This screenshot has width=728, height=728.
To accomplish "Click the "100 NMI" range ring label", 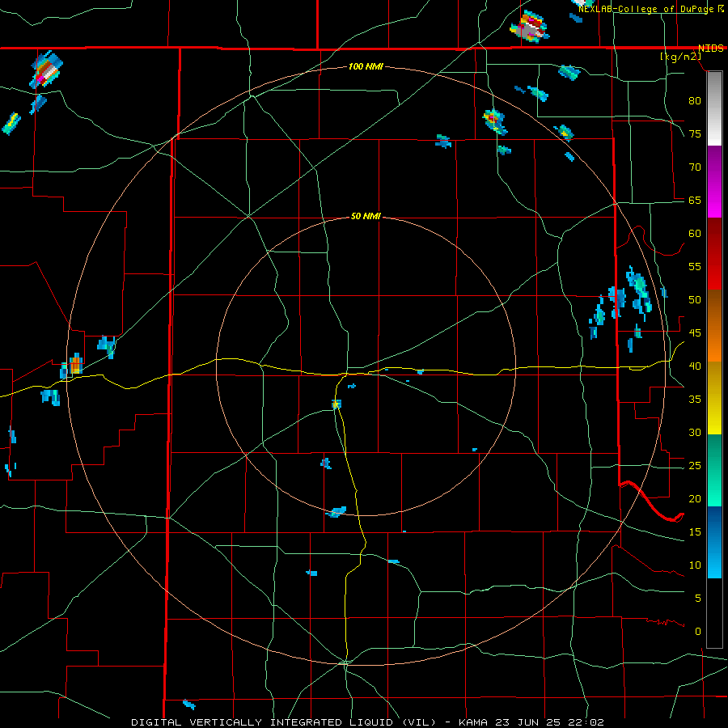I will 366,67.
